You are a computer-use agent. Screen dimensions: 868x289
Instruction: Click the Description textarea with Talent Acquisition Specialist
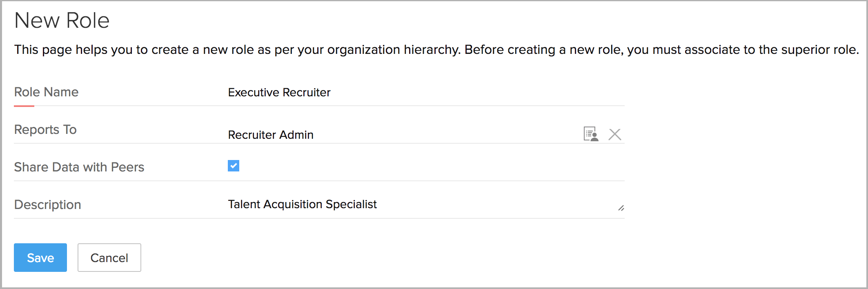click(x=367, y=205)
